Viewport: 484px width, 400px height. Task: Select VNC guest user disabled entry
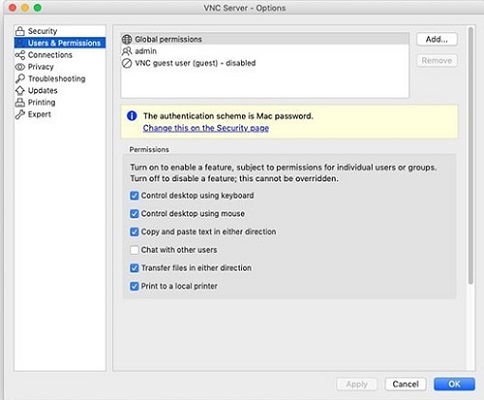265,63
